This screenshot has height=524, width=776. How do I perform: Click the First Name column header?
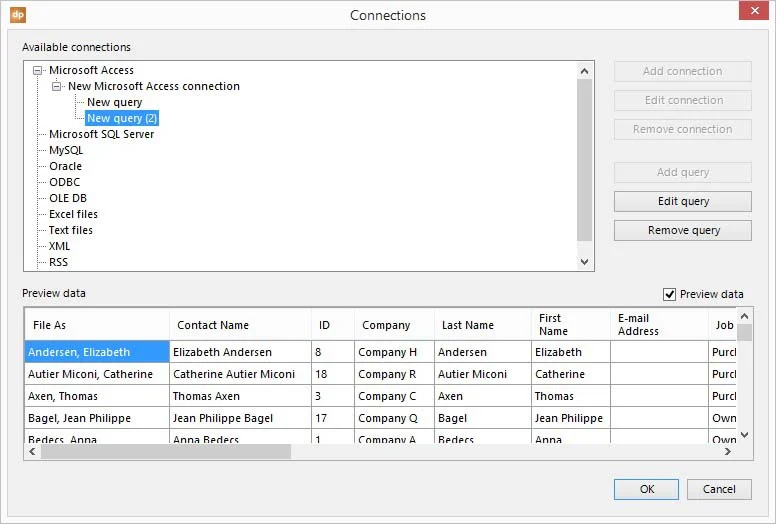coord(571,325)
